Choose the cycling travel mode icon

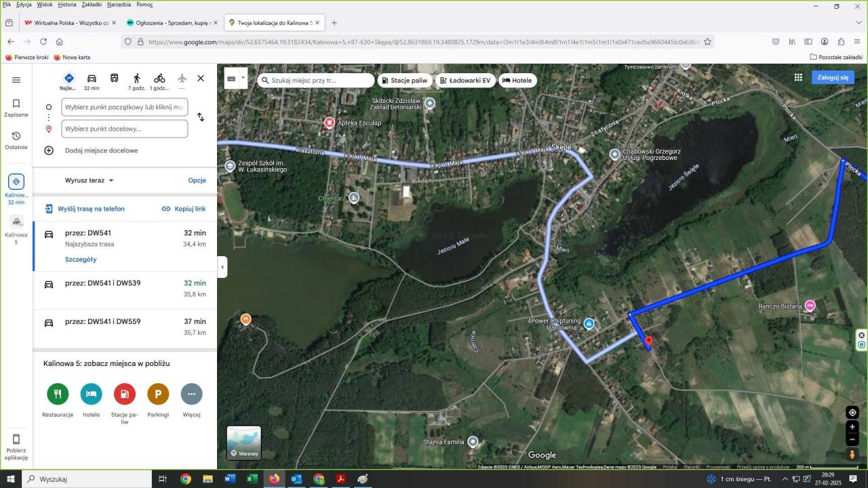coord(159,79)
